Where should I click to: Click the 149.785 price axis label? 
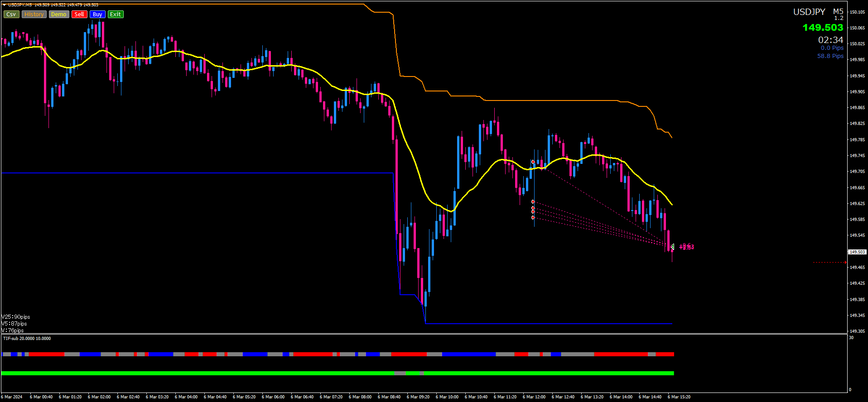(x=858, y=140)
